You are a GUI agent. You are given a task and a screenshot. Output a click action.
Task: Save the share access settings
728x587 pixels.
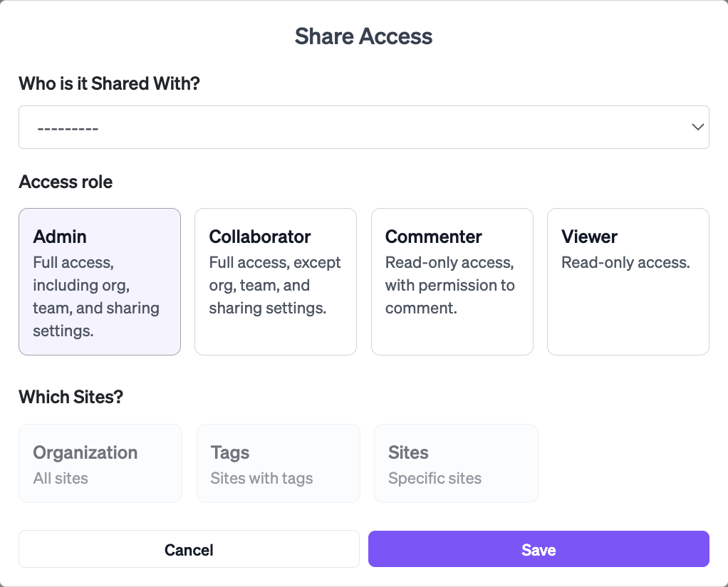pos(539,549)
